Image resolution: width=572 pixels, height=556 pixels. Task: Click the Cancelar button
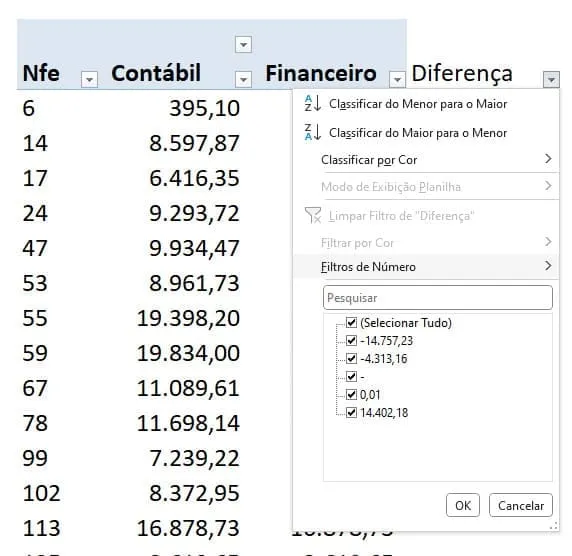coord(521,505)
